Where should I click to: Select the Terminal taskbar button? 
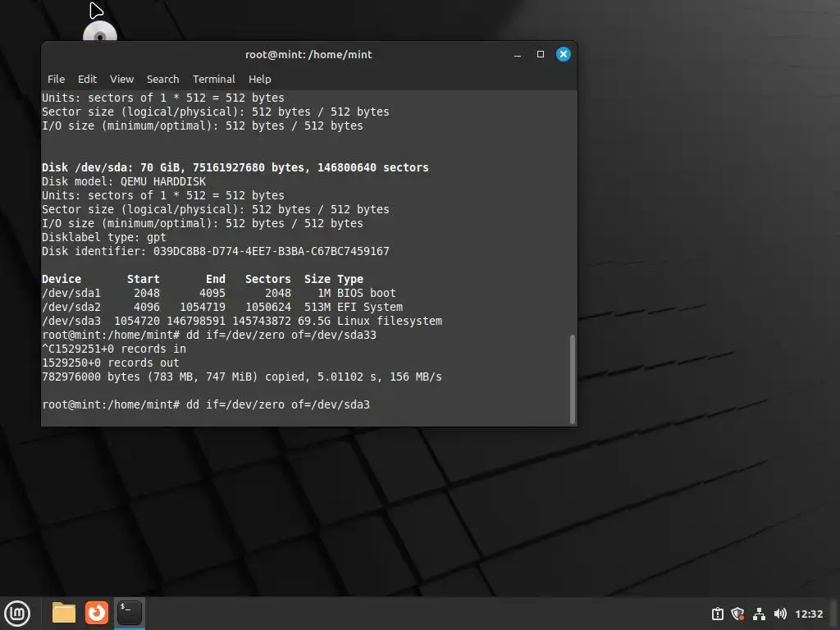tap(129, 613)
